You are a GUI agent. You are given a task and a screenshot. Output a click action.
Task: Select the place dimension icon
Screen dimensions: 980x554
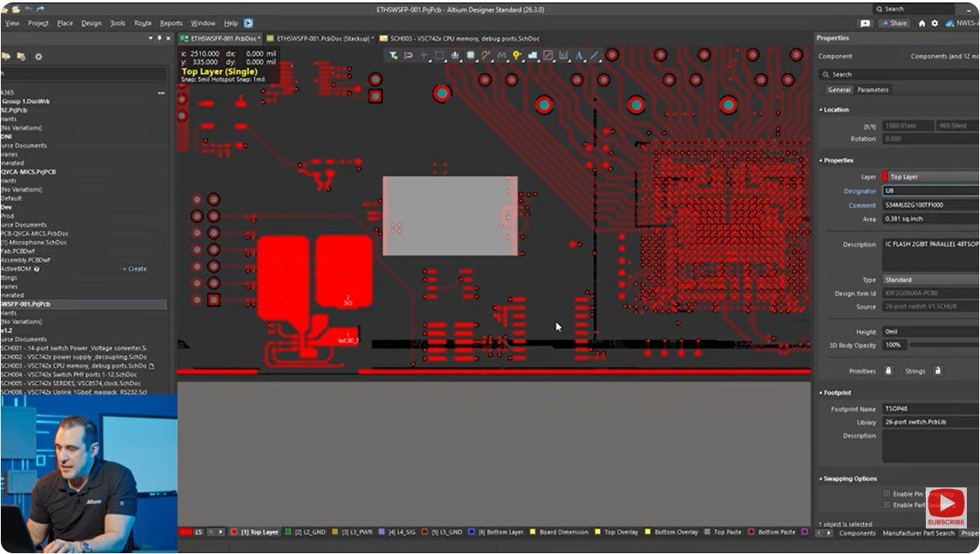pyautogui.click(x=564, y=56)
